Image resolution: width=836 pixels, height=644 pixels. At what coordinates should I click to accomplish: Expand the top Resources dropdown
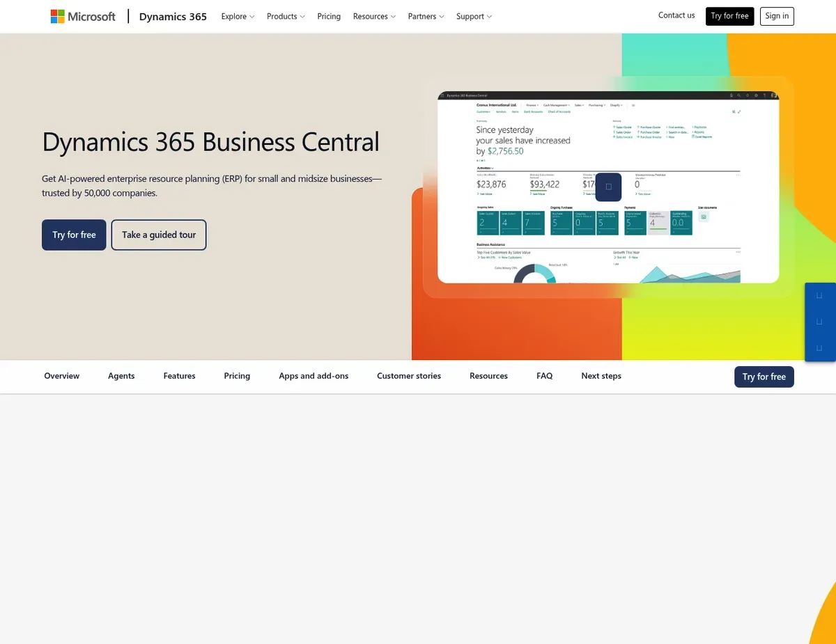coord(374,16)
